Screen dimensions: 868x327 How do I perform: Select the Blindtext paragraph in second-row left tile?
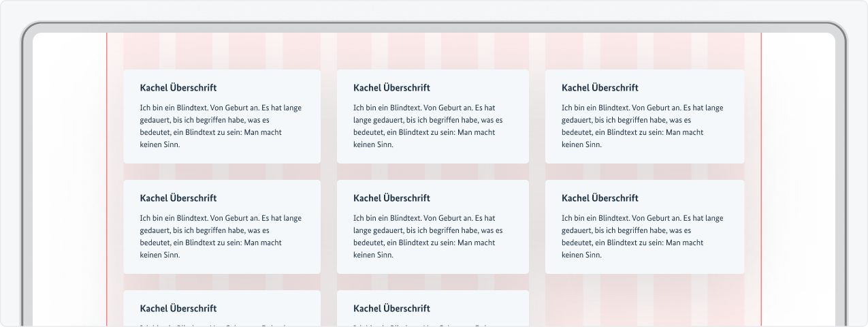point(221,236)
